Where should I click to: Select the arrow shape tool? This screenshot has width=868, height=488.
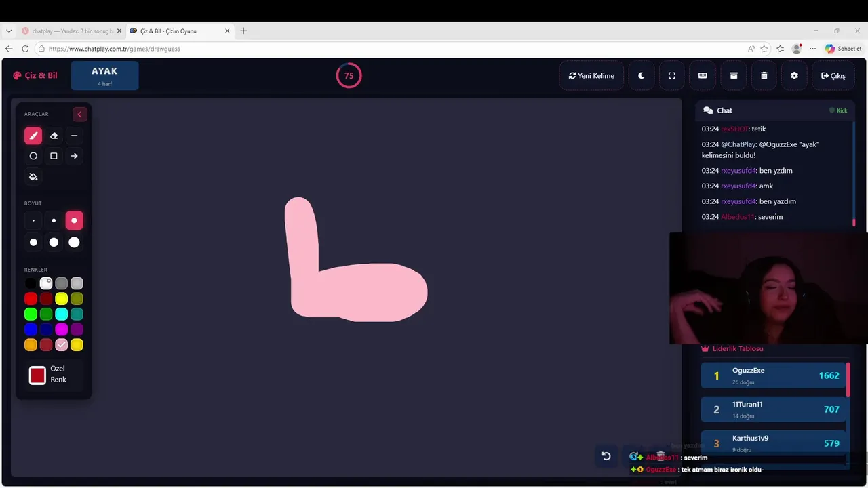(x=74, y=156)
